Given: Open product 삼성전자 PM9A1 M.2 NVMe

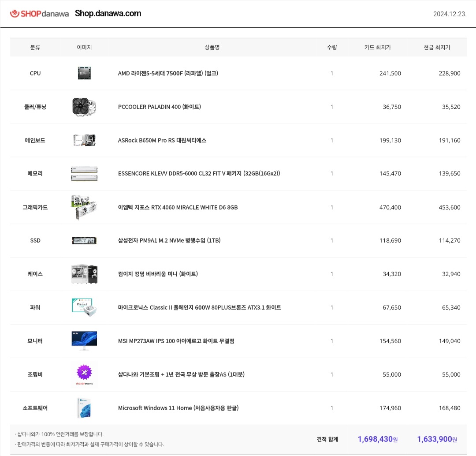Looking at the screenshot, I should pos(169,241).
